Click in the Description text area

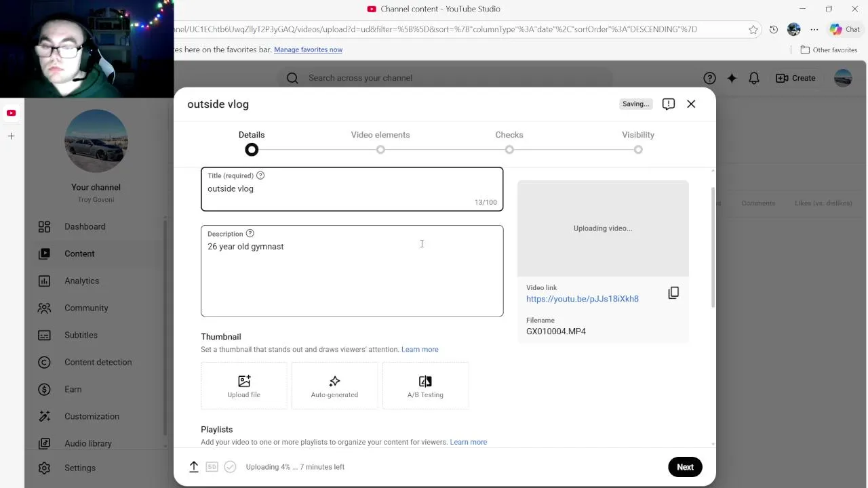tap(352, 271)
